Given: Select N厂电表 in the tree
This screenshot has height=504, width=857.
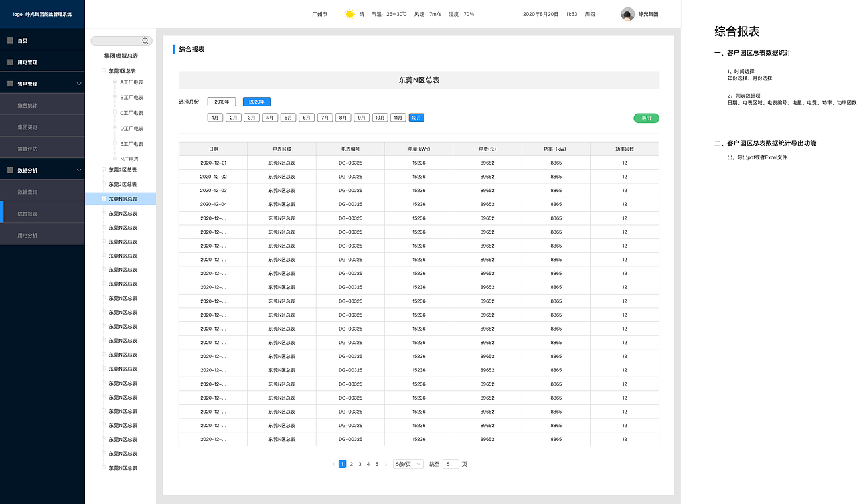Looking at the screenshot, I should (130, 159).
